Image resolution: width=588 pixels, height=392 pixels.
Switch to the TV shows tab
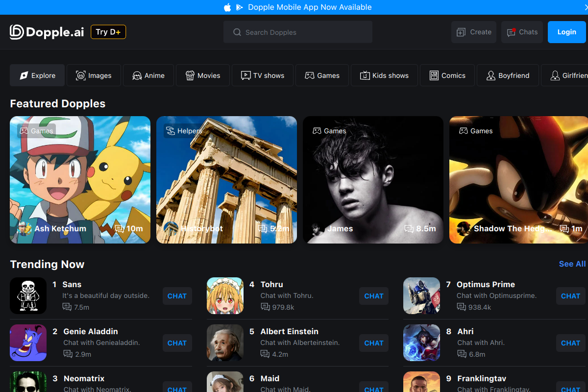tap(263, 75)
